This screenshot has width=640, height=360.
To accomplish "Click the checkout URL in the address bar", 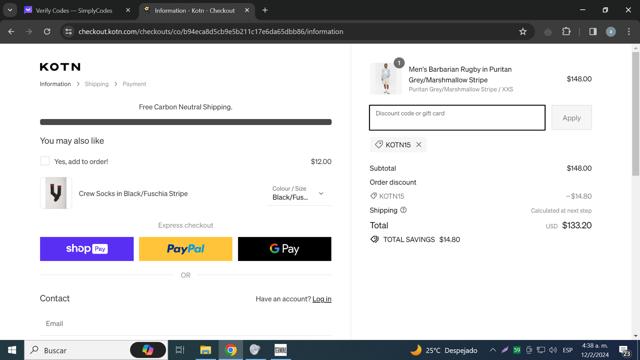I will coord(211,31).
